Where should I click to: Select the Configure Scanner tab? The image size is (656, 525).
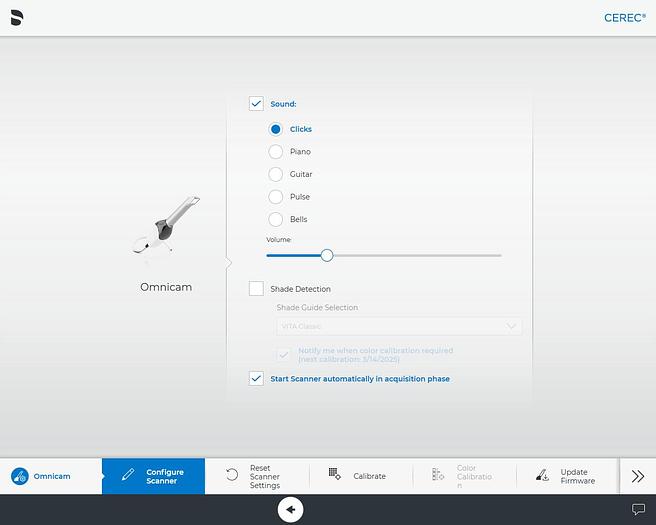(x=153, y=476)
